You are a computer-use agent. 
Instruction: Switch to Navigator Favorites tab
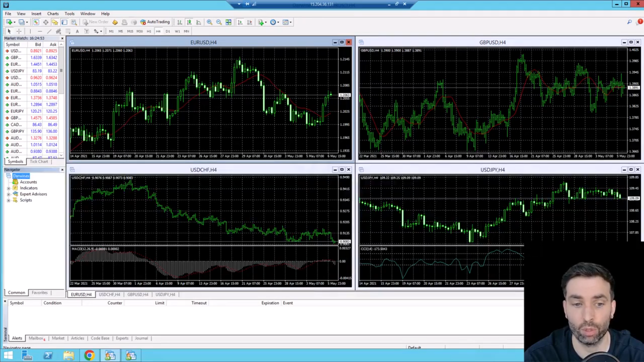(x=39, y=293)
